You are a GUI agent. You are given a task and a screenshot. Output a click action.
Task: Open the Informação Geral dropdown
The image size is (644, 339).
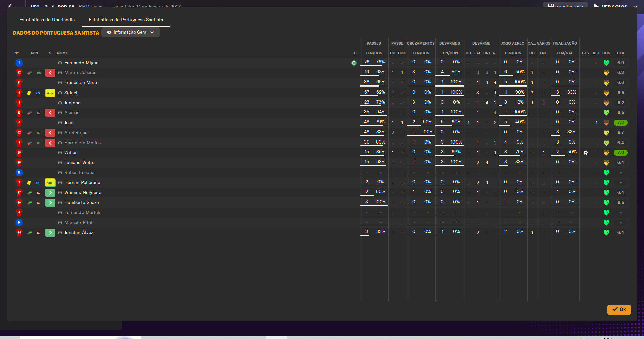click(130, 32)
